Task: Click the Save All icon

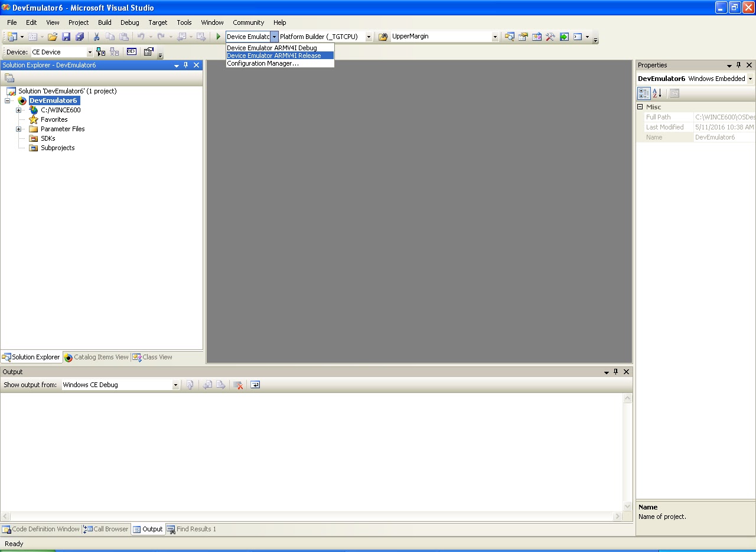Action: 80,37
